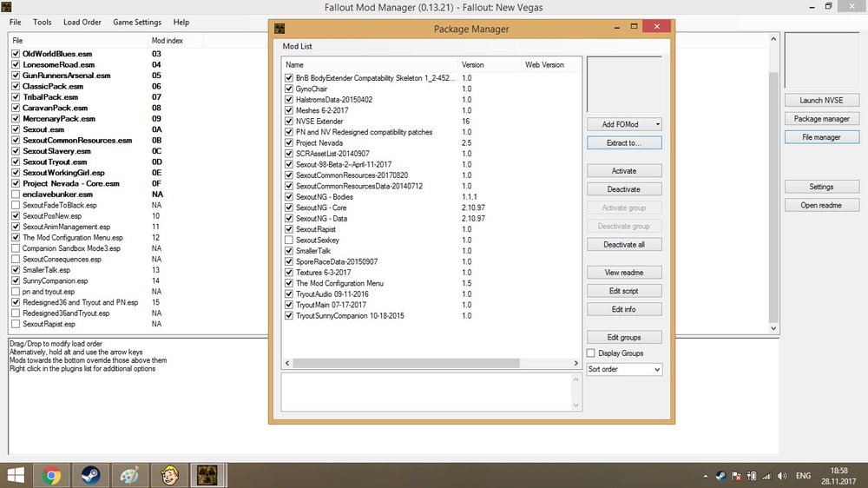Uncheck OldWorldBlues.esm plugin checkbox

click(x=16, y=54)
